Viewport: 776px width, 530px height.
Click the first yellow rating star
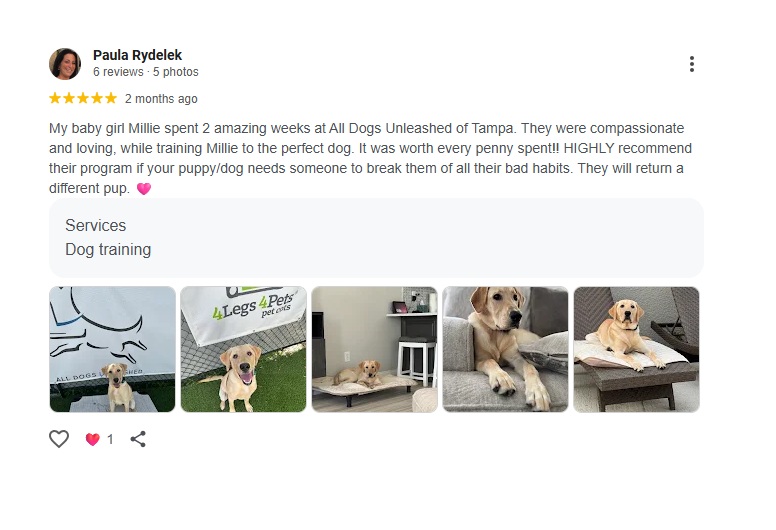tap(55, 98)
